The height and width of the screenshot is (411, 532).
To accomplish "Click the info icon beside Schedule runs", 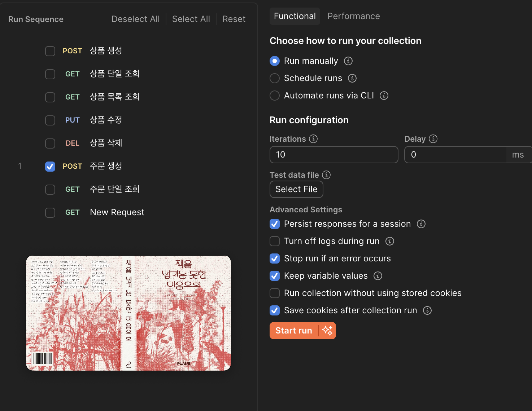I will [352, 78].
